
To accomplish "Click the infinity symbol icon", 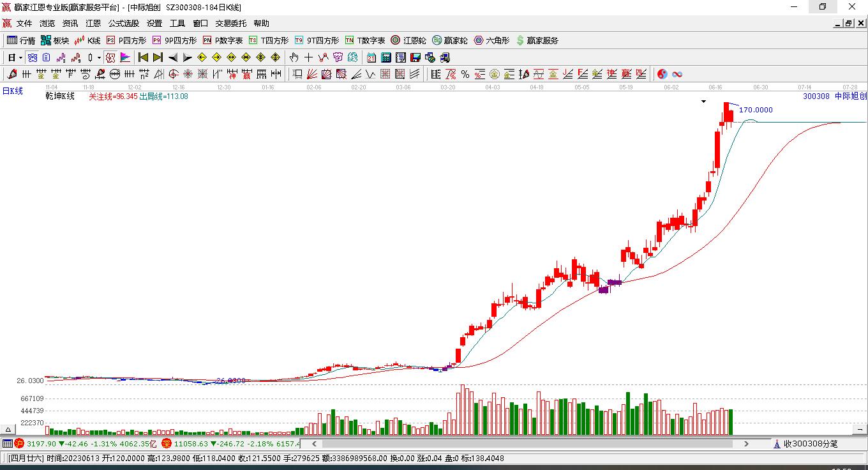I will (677, 74).
